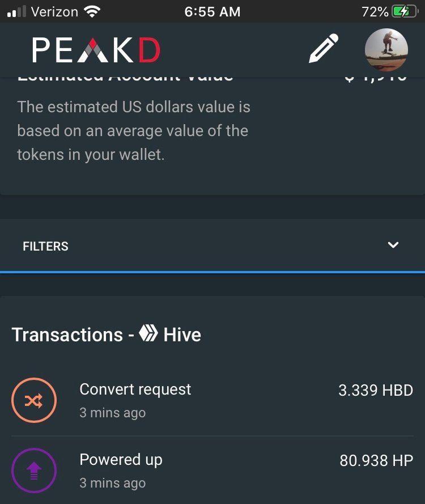Tap the cellular signal bars icon
Viewport: 425px width, 504px height.
click(x=16, y=12)
